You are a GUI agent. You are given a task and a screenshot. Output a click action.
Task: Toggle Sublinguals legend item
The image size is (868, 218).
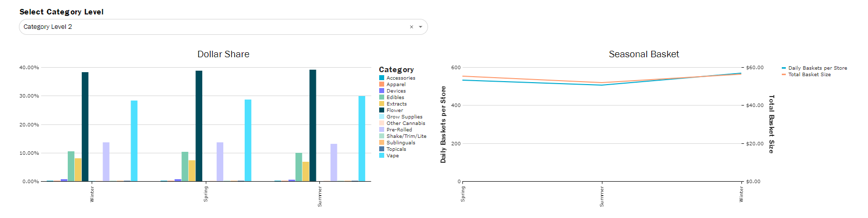click(401, 143)
